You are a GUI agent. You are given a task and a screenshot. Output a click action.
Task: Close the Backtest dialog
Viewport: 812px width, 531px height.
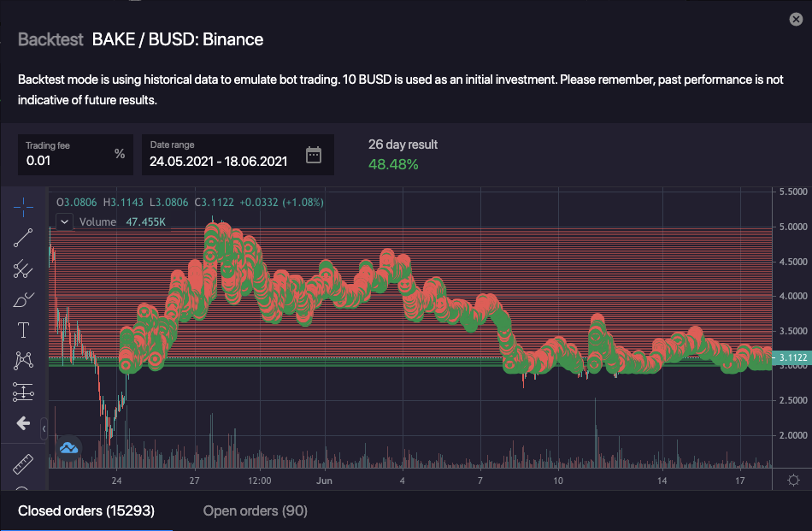coord(796,20)
